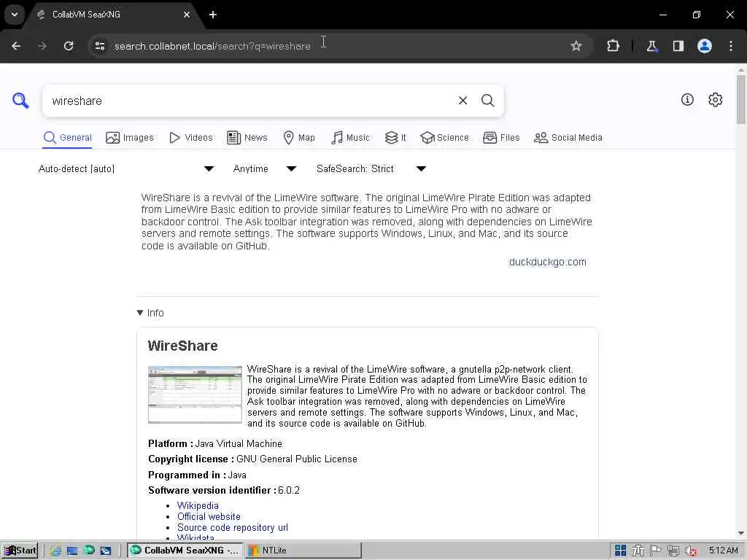Image resolution: width=747 pixels, height=560 pixels.
Task: Open Chrome three-dot menu
Action: 731,46
